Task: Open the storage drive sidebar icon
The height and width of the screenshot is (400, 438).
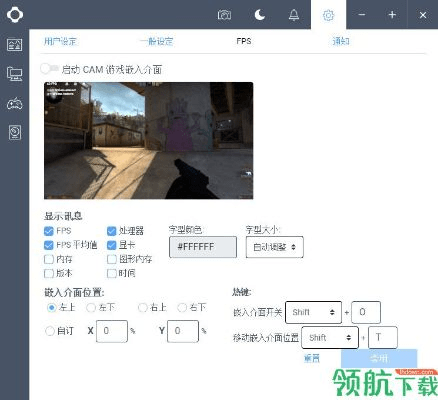Action: click(15, 132)
